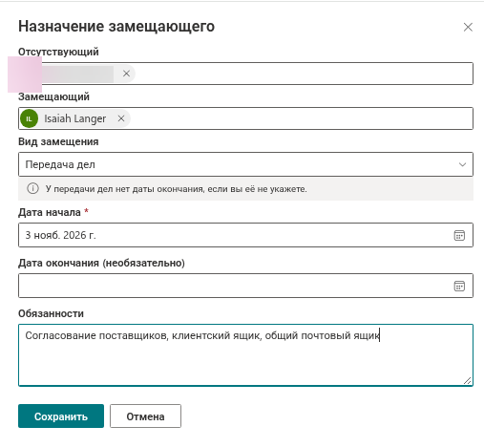The height and width of the screenshot is (448, 484).
Task: Click the notice text about передачи дел
Action: (x=176, y=189)
